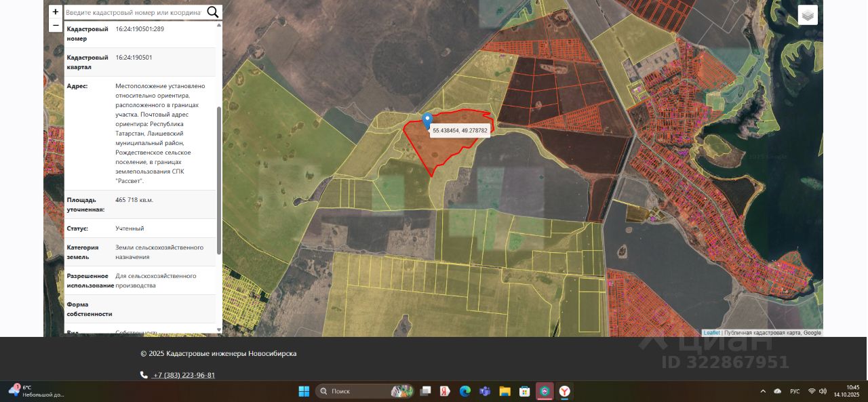Click status value Учтенный
The width and height of the screenshot is (868, 402).
pos(130,228)
